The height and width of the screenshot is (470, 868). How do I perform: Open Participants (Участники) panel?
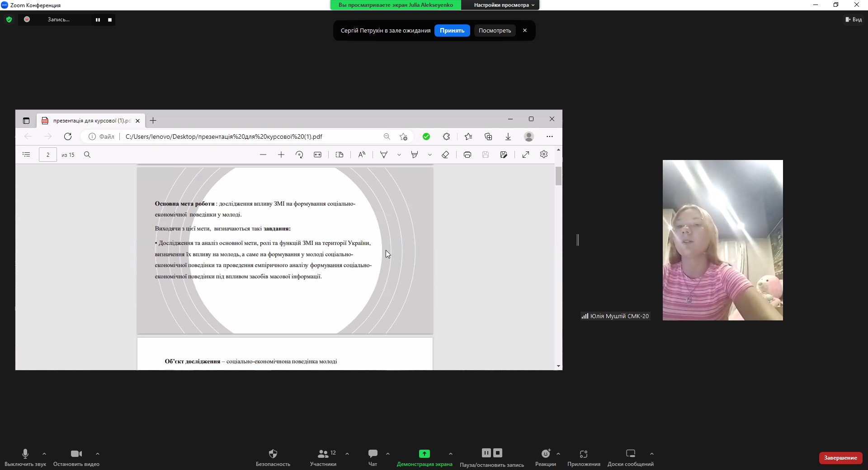(x=323, y=457)
